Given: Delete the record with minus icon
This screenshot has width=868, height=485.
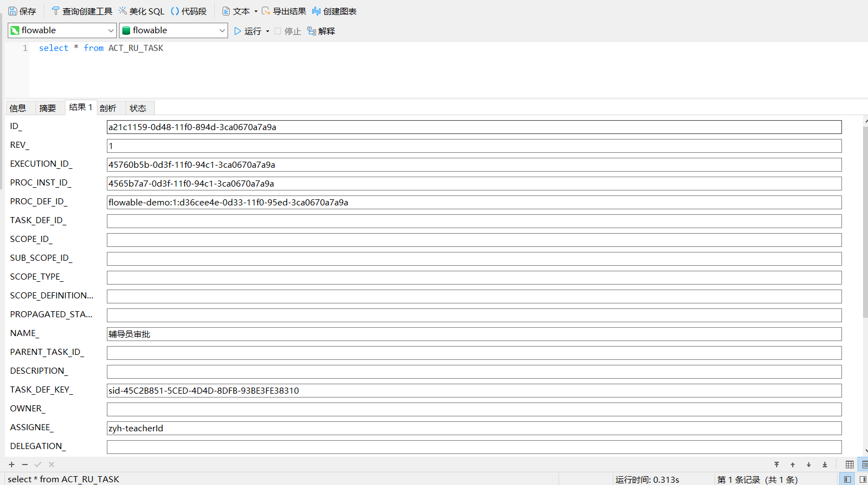Looking at the screenshot, I should 25,465.
